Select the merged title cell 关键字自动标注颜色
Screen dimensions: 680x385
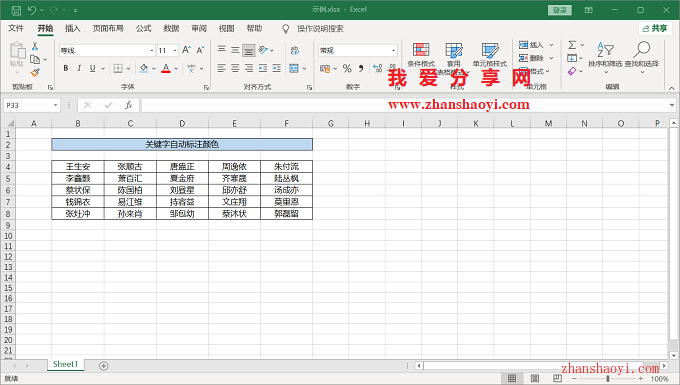tap(182, 144)
